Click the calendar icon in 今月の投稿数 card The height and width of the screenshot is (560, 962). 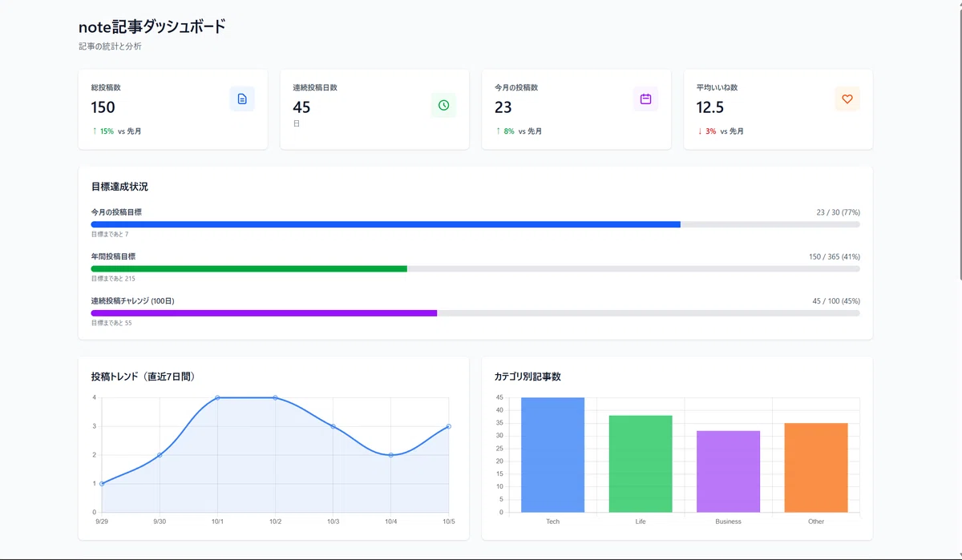click(645, 99)
